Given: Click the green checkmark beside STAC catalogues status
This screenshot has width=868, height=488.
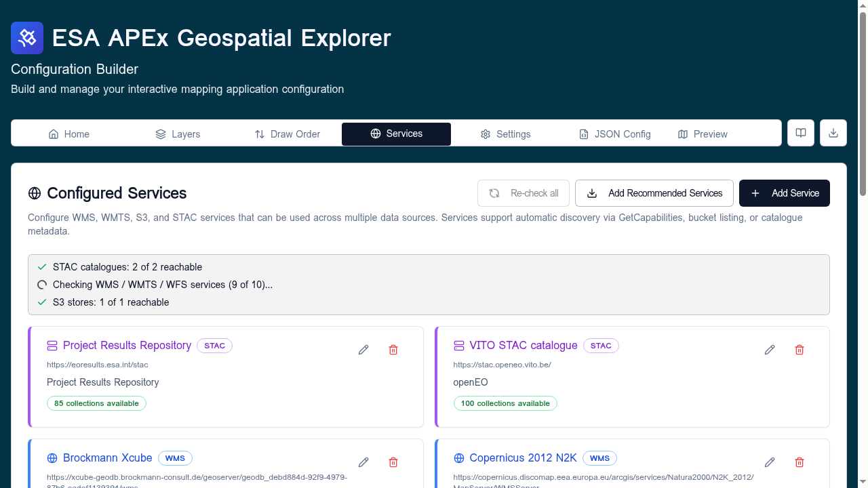Looking at the screenshot, I should (x=42, y=267).
